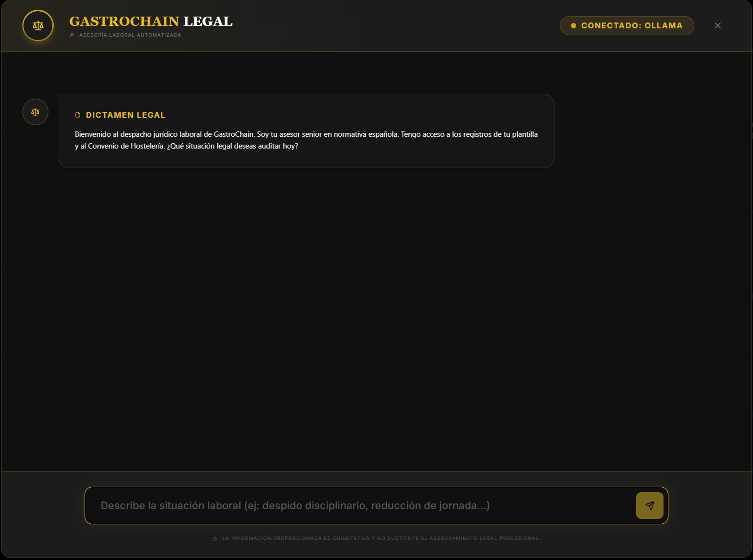753x560 pixels.
Task: Click the X icon in the top-right corner
Action: tap(718, 25)
